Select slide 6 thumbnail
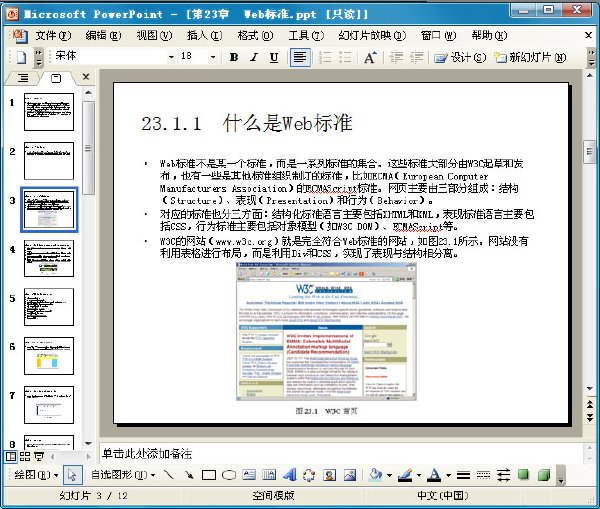The image size is (600, 509). pyautogui.click(x=49, y=356)
